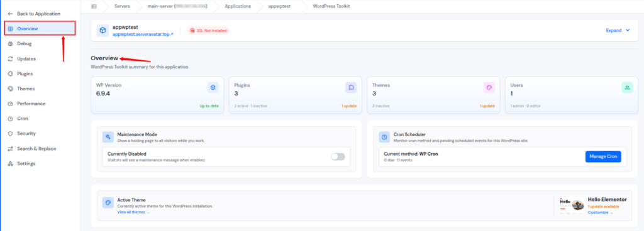
Task: Click the SSL Not Installed badge text
Action: click(x=211, y=30)
